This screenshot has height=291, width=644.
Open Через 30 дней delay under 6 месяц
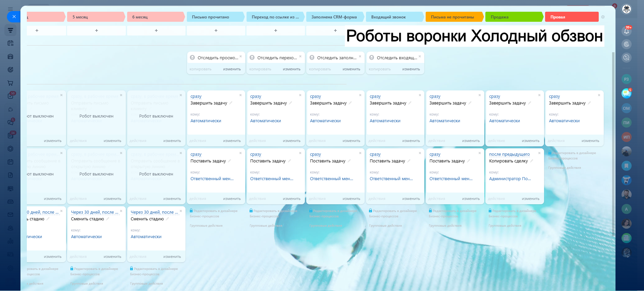tap(154, 212)
